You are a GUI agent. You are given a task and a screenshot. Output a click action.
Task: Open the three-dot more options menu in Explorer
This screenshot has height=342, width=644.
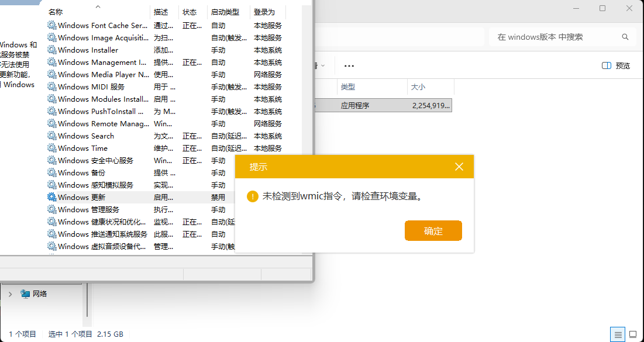coord(349,65)
